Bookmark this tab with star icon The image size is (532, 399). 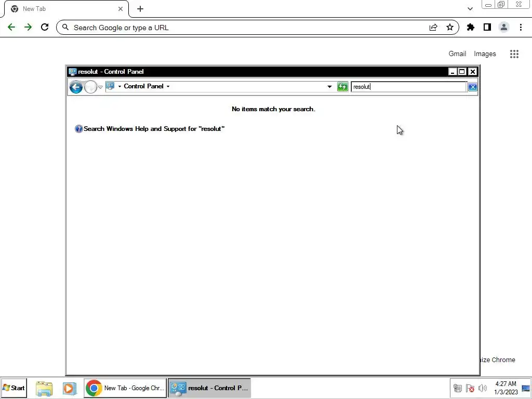[x=450, y=27]
